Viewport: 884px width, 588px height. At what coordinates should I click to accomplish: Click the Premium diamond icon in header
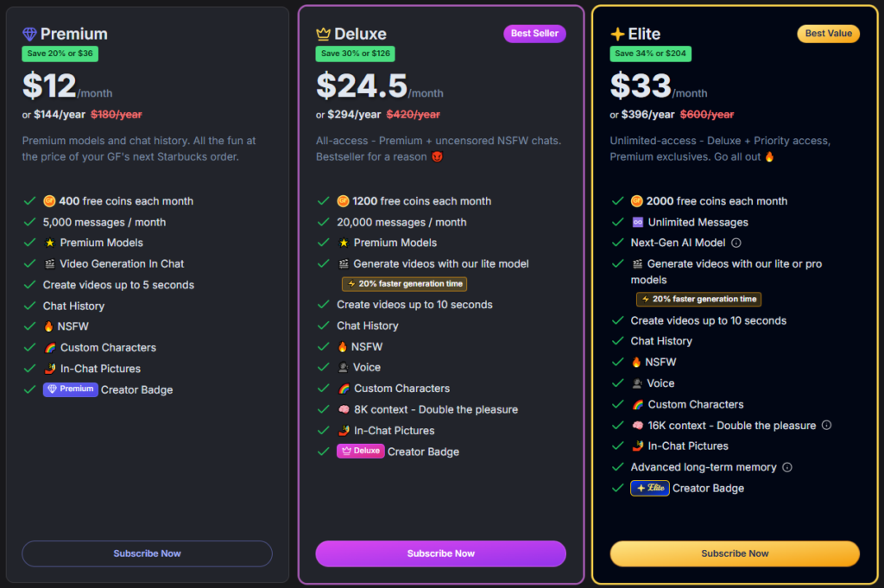coord(30,35)
